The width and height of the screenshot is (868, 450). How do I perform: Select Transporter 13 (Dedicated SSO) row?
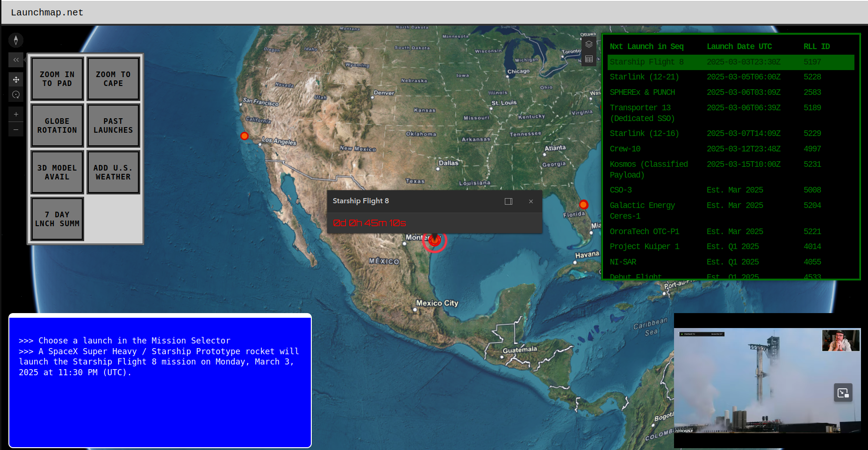[x=731, y=113]
